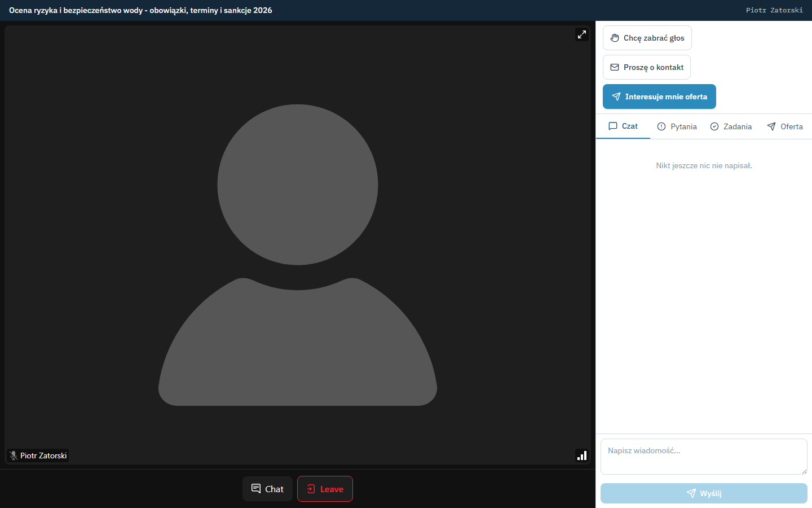
Task: Click the muted microphone icon by Piotr Zatorski
Action: click(14, 456)
